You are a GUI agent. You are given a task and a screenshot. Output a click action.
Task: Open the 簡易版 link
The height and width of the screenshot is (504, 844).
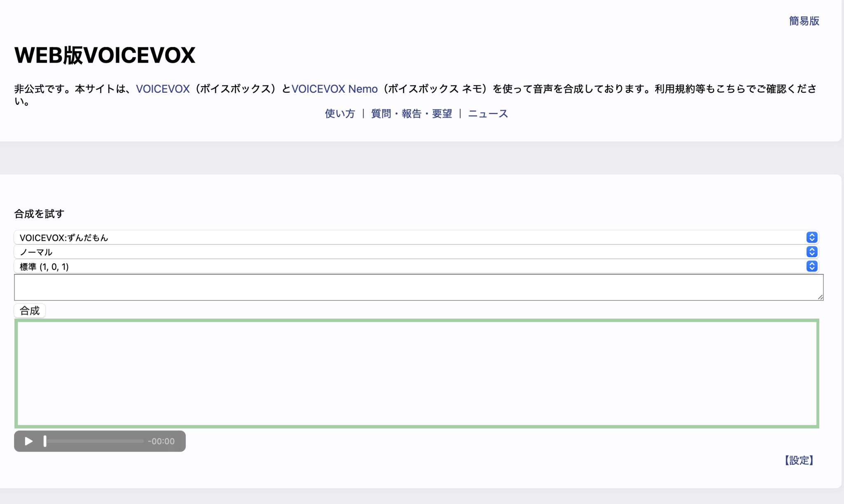pos(804,21)
